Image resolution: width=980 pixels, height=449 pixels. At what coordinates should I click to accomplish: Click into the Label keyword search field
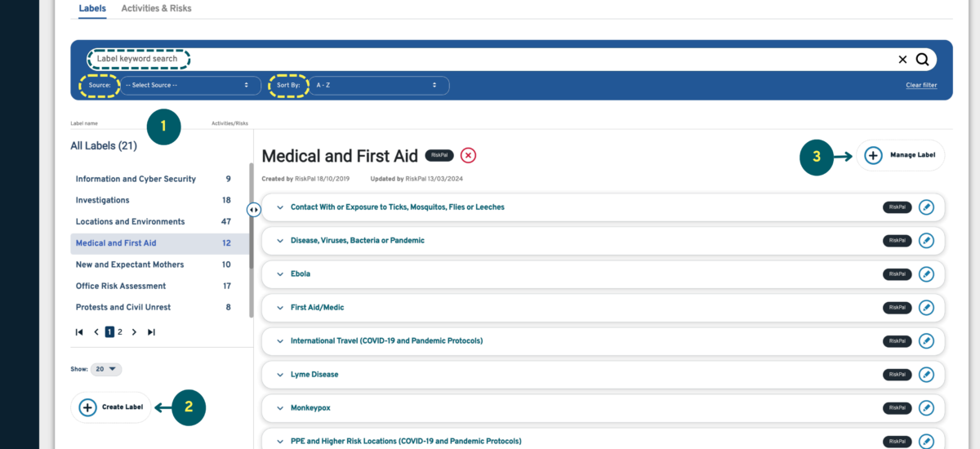[x=490, y=60]
